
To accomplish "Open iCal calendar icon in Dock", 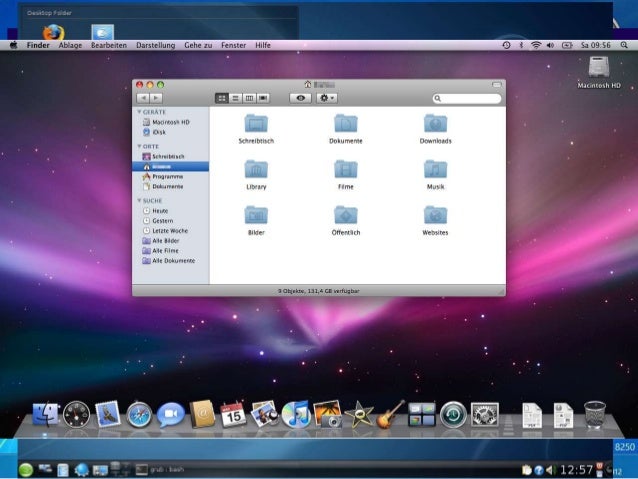I will (233, 414).
